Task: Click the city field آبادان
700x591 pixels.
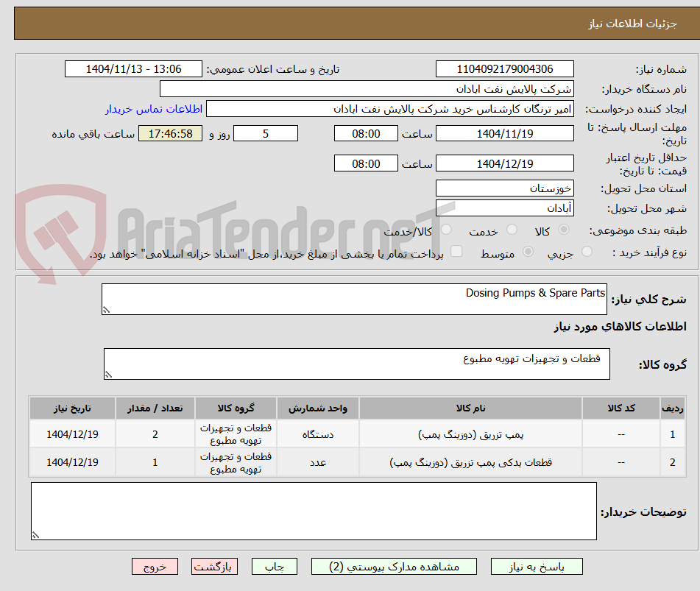Action: [504, 208]
